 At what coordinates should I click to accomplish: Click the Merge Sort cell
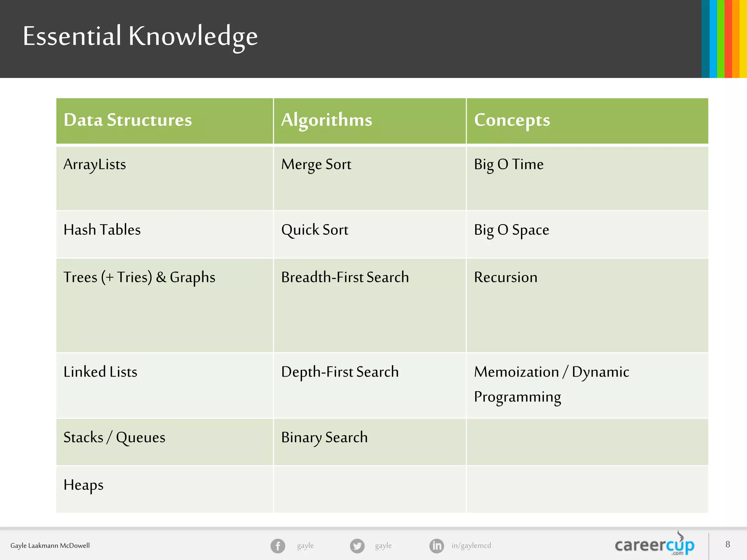point(370,178)
